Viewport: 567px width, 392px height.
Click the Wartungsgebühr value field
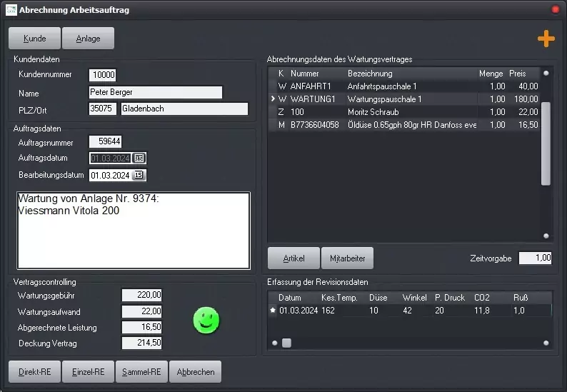141,295
